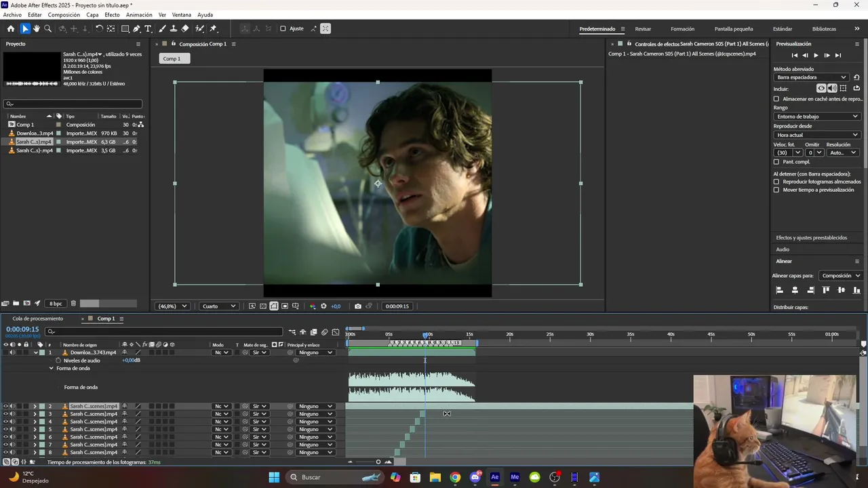Image resolution: width=868 pixels, height=488 pixels.
Task: Expand layer 2 properties in the timeline
Action: click(35, 407)
